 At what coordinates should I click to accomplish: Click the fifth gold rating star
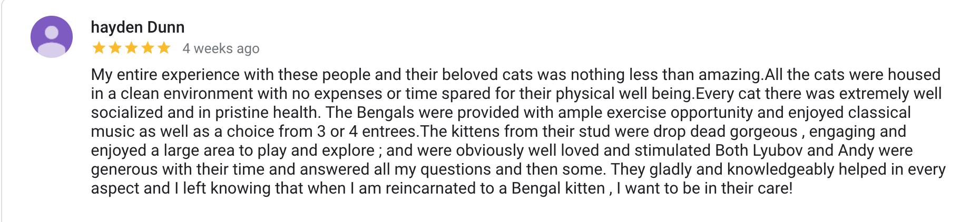[164, 48]
